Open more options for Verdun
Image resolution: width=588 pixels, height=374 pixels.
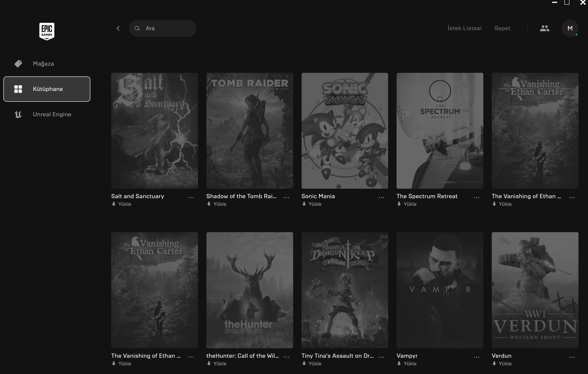pyautogui.click(x=572, y=357)
